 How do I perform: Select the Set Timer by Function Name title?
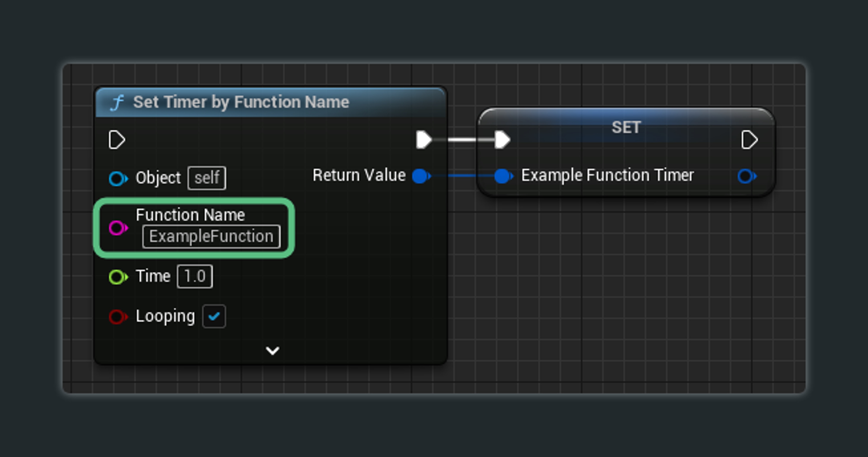[x=241, y=102]
